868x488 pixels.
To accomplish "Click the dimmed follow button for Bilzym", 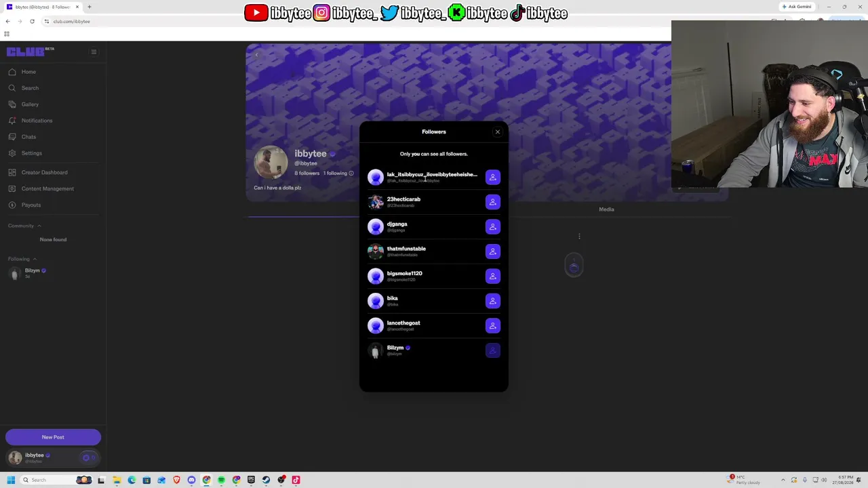I will click(493, 350).
